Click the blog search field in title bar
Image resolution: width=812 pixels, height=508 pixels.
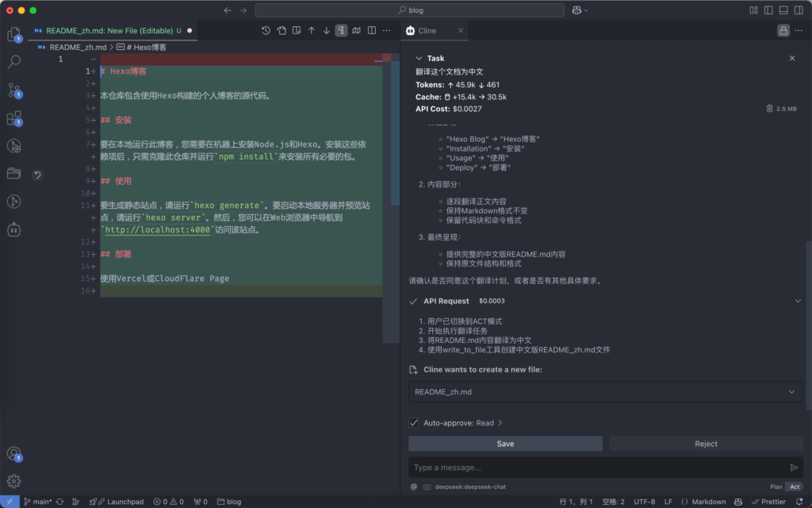pos(410,10)
